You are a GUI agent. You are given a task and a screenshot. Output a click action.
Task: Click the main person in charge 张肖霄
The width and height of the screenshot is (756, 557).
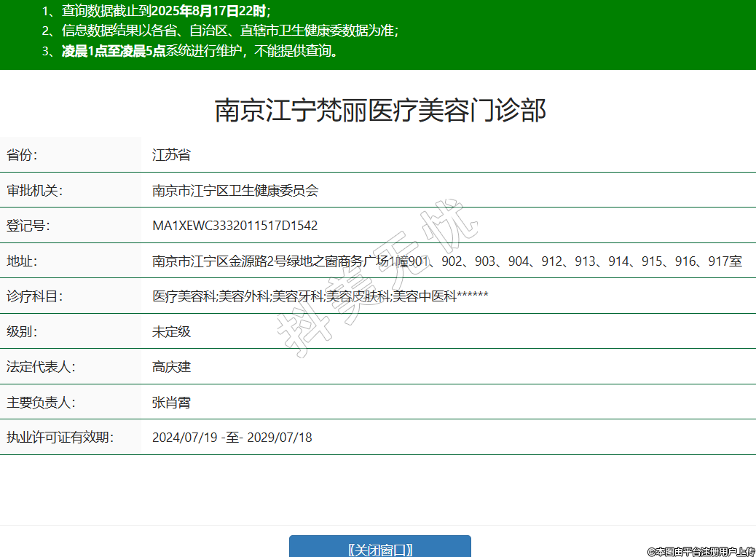click(x=171, y=403)
